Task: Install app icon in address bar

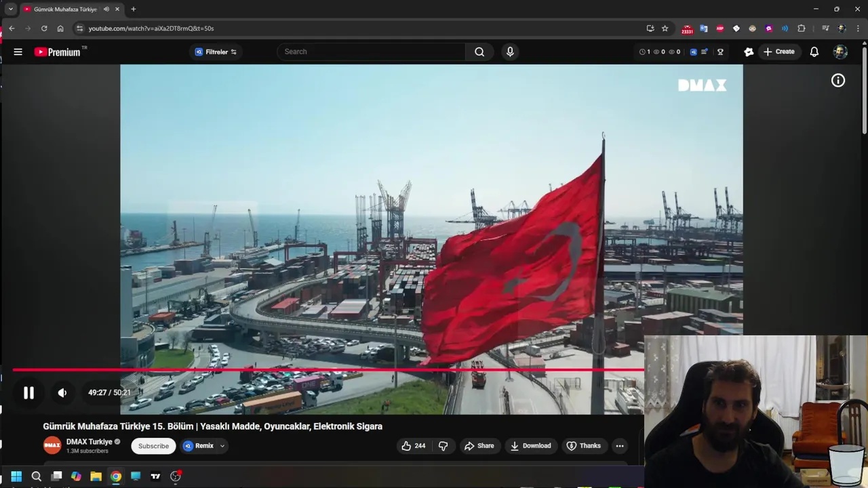Action: (x=650, y=28)
